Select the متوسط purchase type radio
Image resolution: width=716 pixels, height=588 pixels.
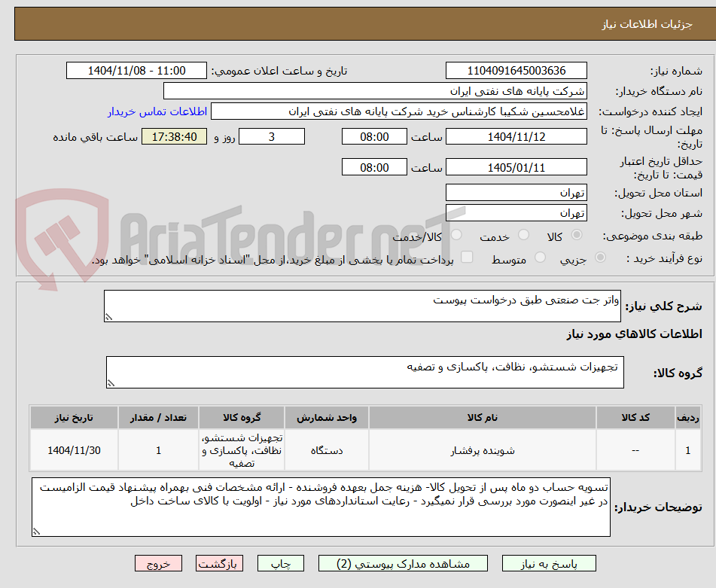tap(540, 257)
